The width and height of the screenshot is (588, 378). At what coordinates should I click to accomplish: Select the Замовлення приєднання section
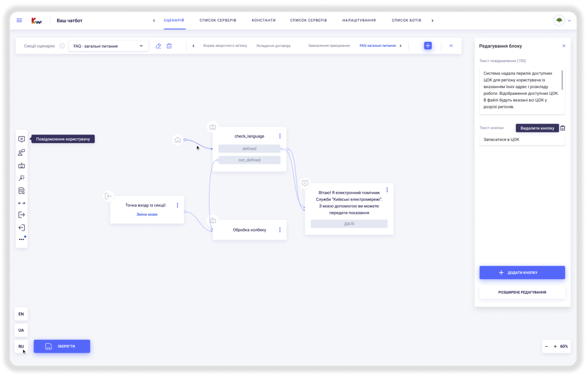pos(329,46)
